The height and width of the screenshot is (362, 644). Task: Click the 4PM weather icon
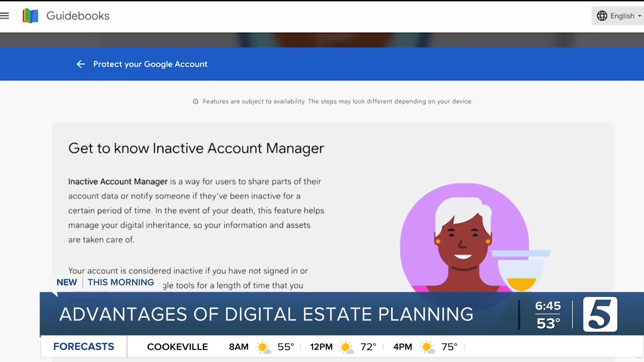click(427, 347)
